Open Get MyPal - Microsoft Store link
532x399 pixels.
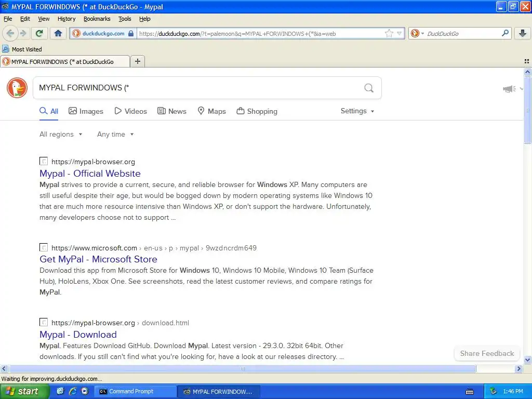pos(98,259)
